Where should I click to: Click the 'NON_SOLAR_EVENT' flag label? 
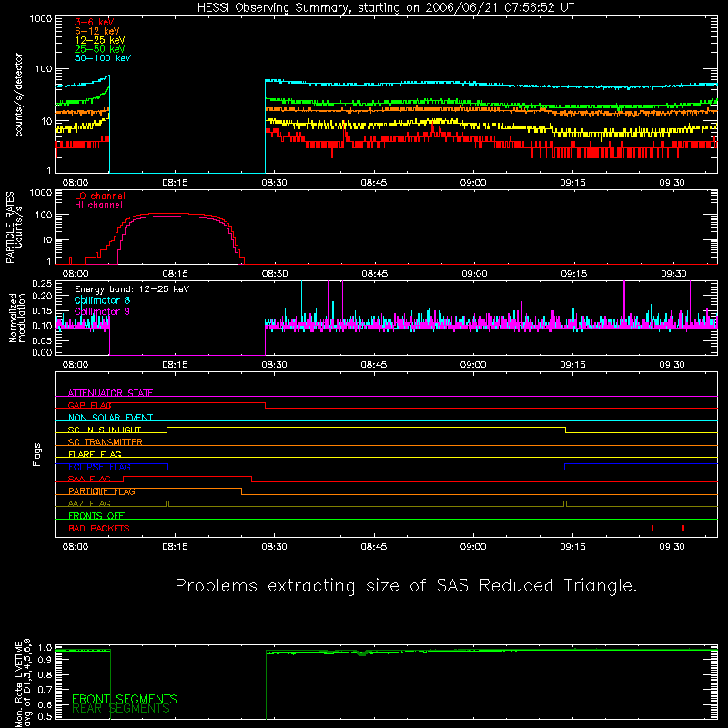coord(110,418)
